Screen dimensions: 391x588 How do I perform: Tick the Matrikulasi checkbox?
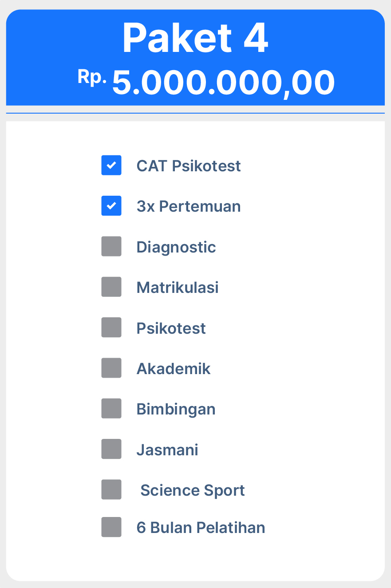click(111, 287)
